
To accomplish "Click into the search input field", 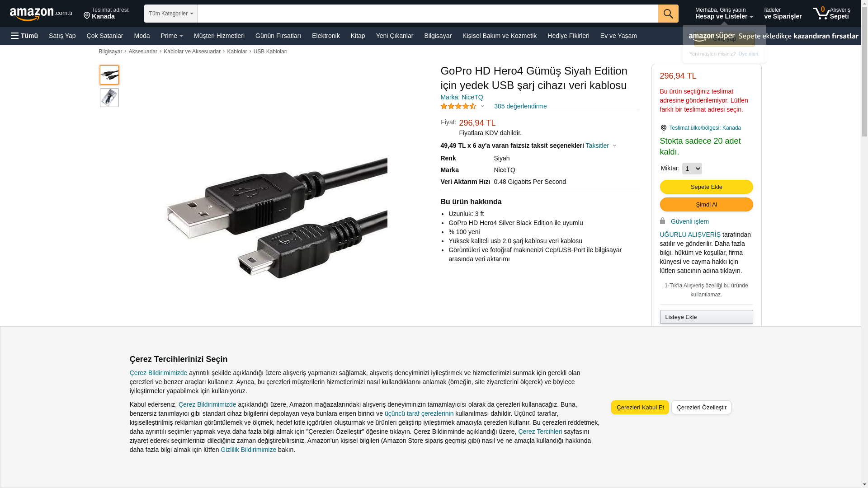I will click(x=428, y=14).
